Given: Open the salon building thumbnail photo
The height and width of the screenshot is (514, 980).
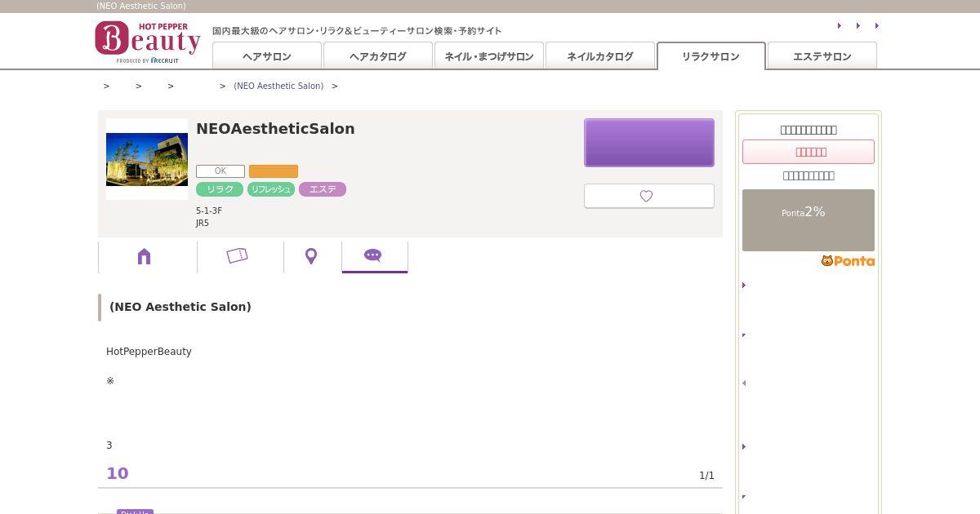Looking at the screenshot, I should (147, 159).
